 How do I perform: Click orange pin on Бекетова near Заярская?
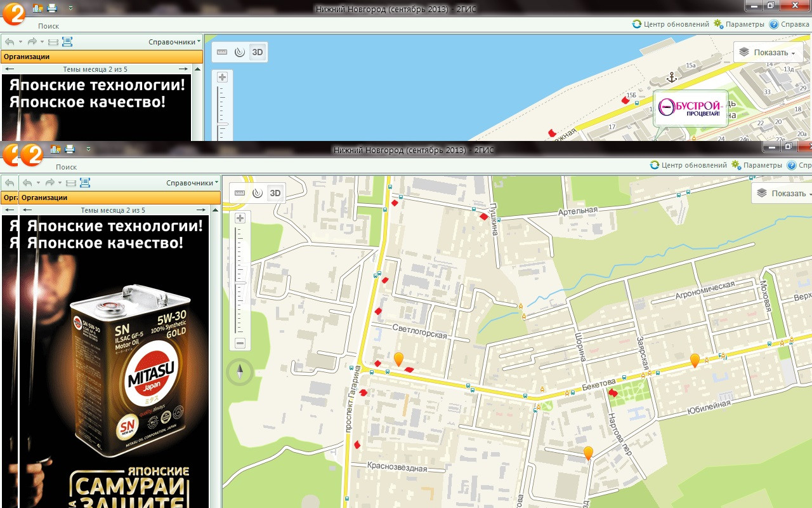pos(695,361)
